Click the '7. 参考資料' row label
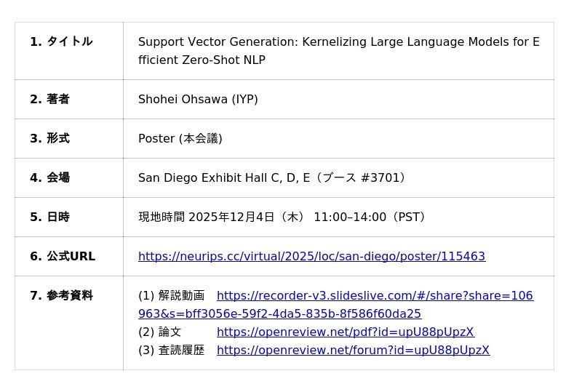 (x=61, y=295)
